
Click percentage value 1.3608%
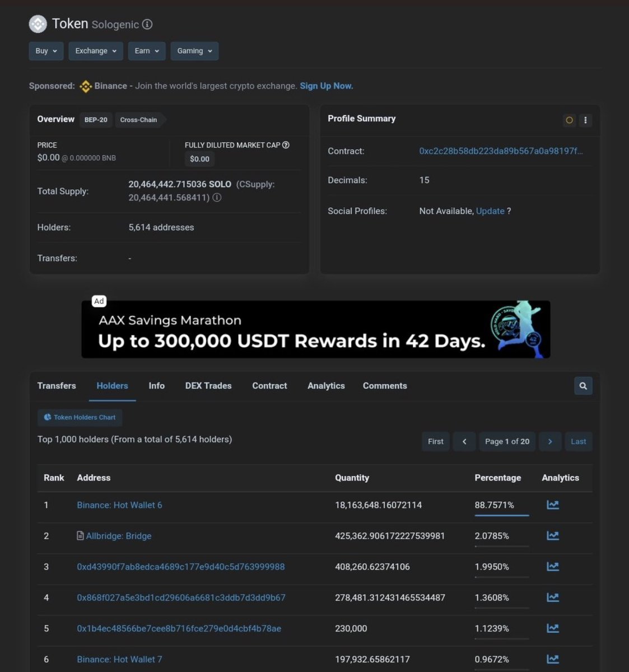pos(492,598)
